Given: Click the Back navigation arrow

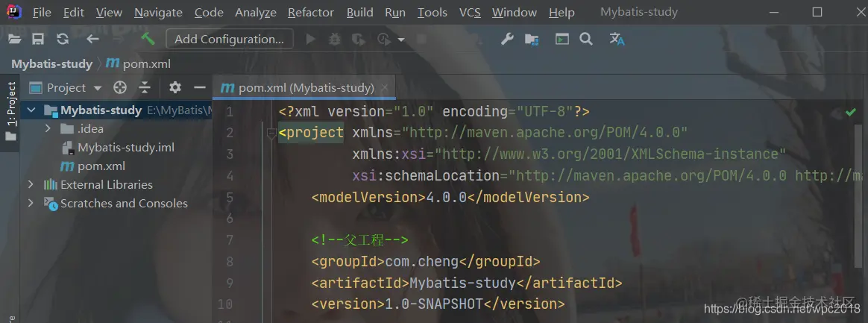Looking at the screenshot, I should tap(92, 39).
